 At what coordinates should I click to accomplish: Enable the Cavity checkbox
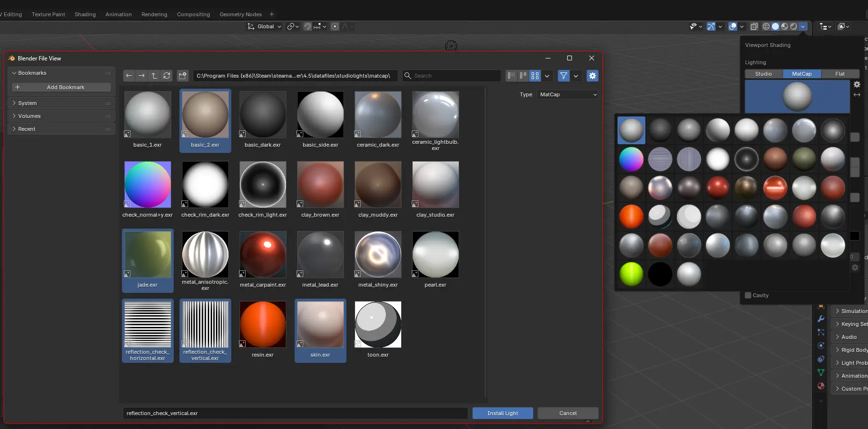748,295
